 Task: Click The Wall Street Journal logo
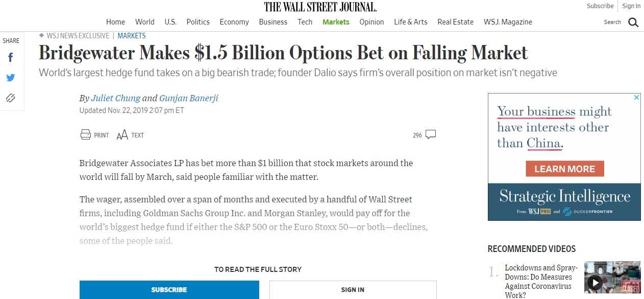320,7
